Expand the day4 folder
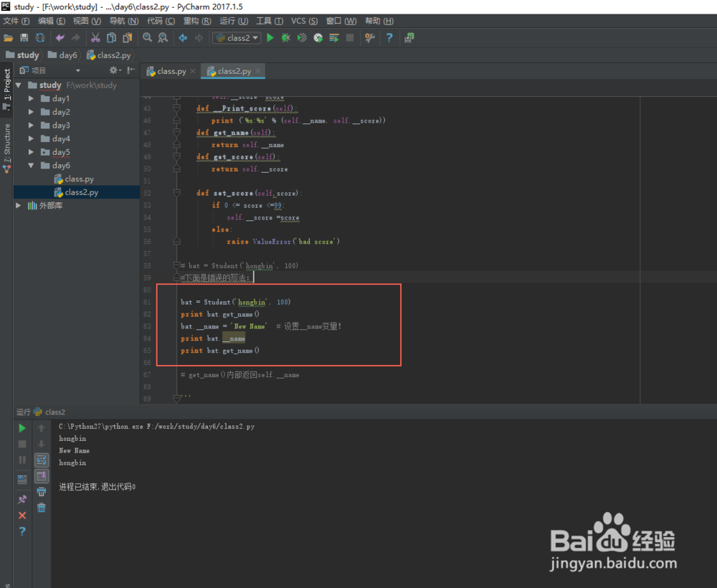The width and height of the screenshot is (717, 588). pos(31,138)
